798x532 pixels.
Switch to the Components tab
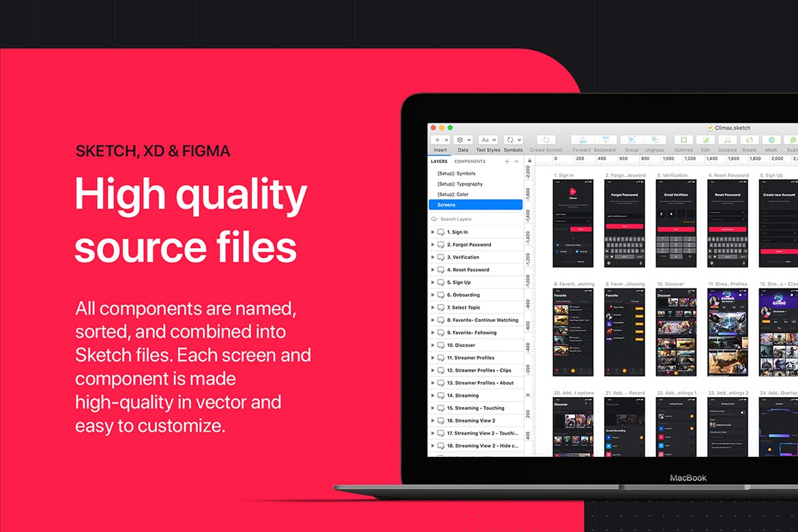pyautogui.click(x=470, y=162)
